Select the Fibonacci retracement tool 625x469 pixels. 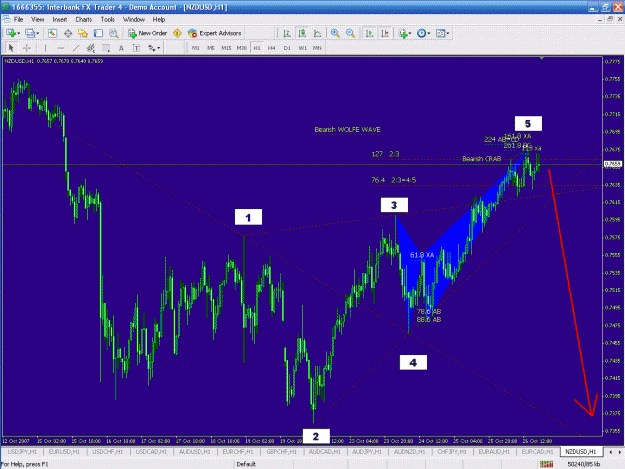[106, 48]
